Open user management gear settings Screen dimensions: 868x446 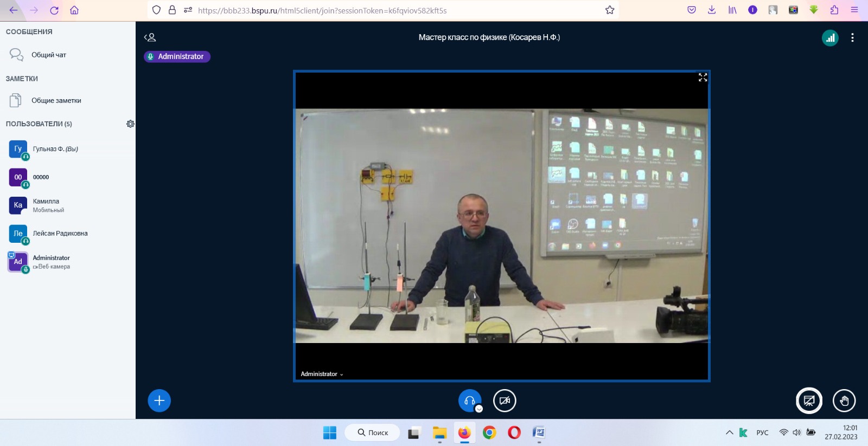tap(130, 124)
